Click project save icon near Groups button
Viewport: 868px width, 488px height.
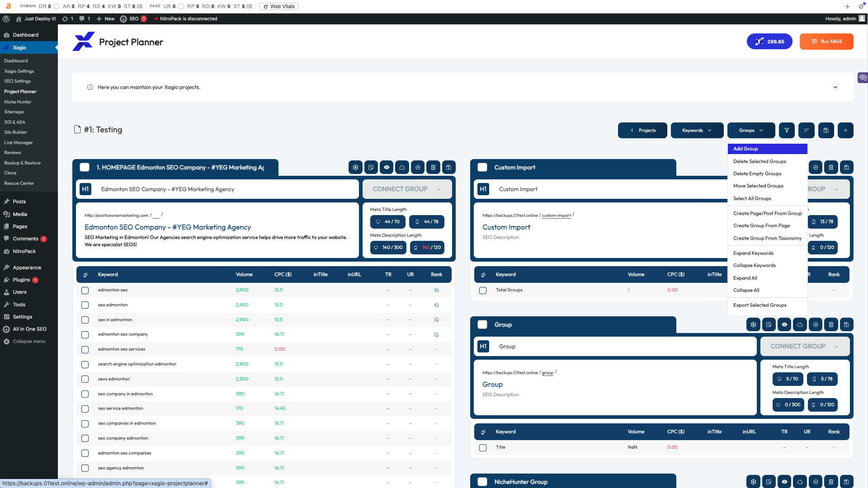click(x=826, y=130)
